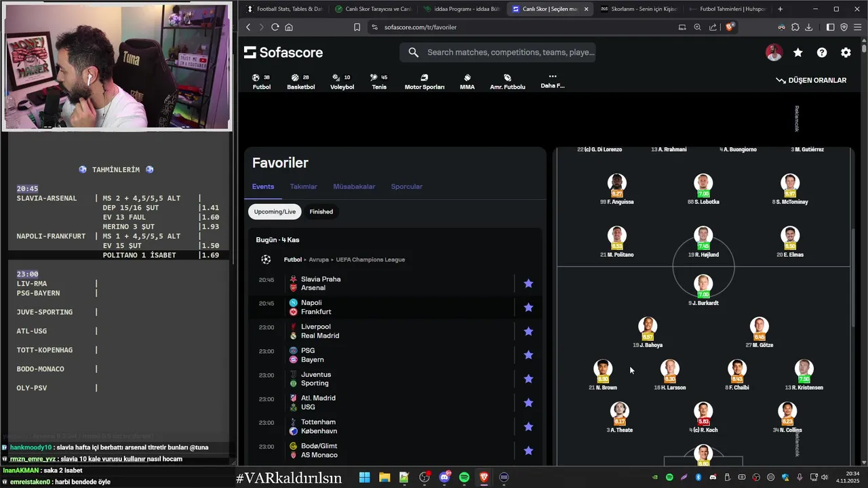The height and width of the screenshot is (488, 868).
Task: Open R. Højlund player photo
Action: tap(703, 236)
